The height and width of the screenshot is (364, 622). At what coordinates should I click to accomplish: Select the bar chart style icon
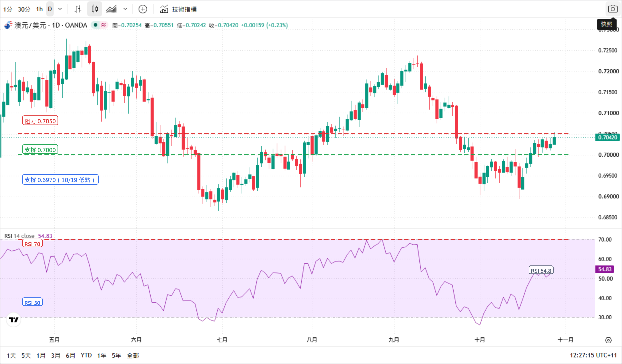tap(78, 9)
